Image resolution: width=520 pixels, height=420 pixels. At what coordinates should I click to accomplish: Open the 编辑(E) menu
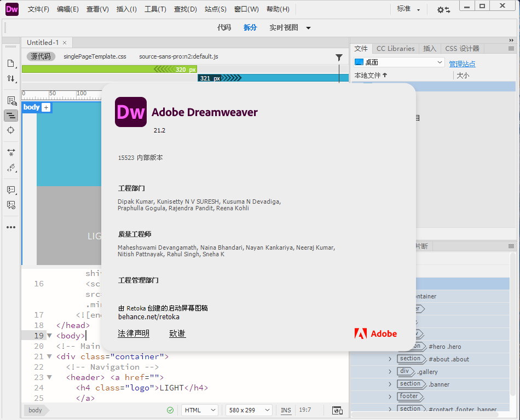tap(68, 9)
